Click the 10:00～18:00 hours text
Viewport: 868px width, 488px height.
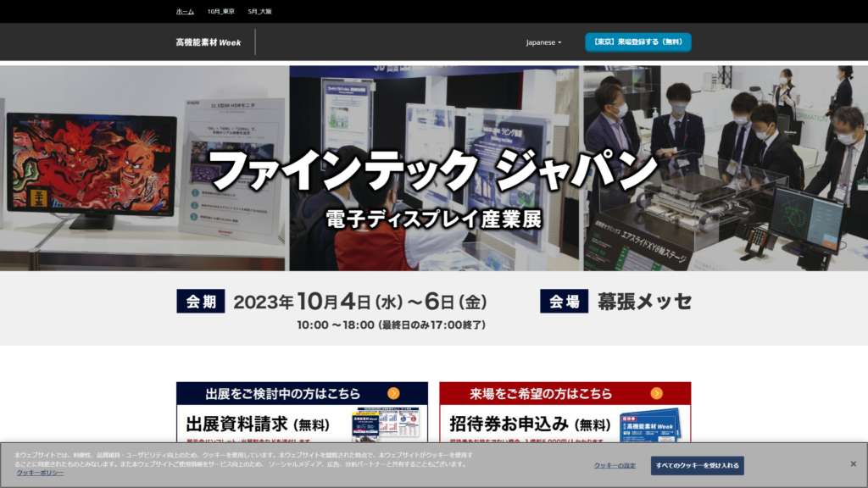391,324
